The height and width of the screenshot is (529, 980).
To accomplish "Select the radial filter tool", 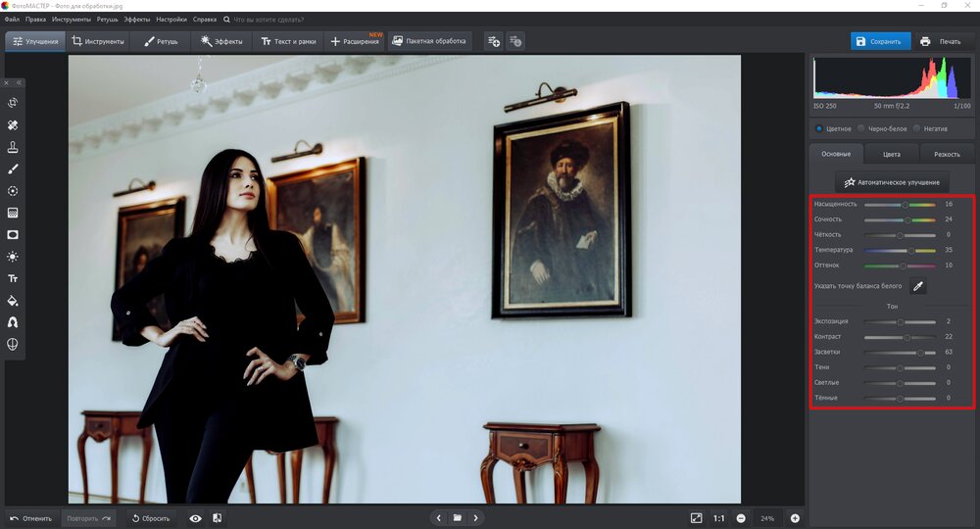I will click(x=14, y=191).
